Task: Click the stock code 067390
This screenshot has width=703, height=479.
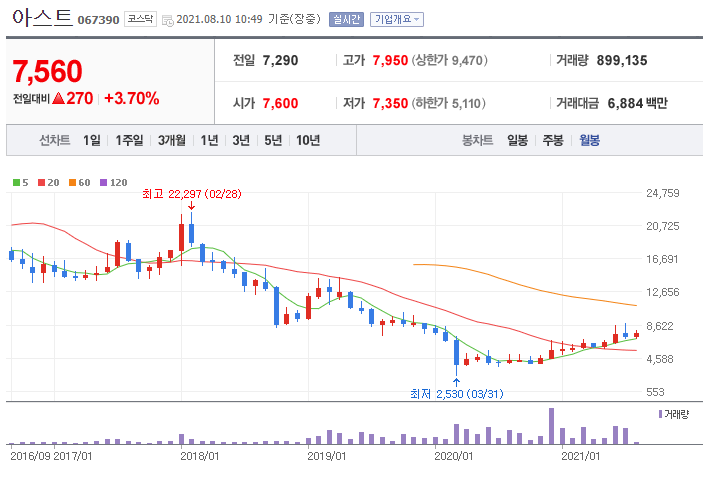Action: 98,20
